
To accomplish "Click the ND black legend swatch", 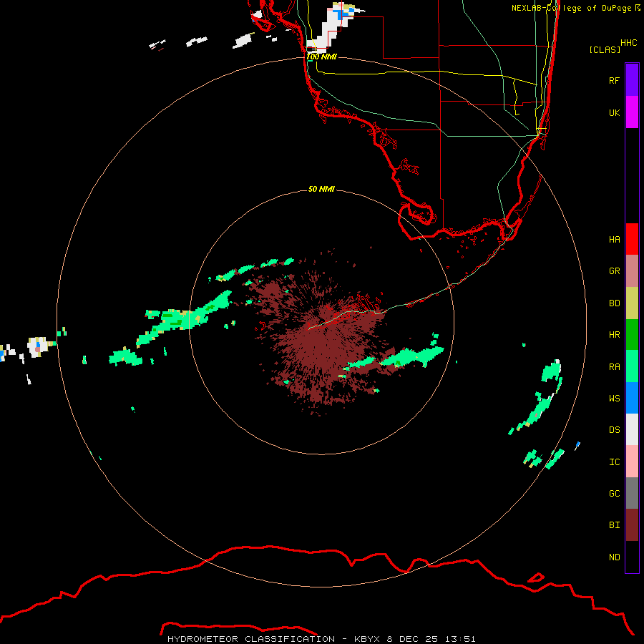I will coord(632,557).
